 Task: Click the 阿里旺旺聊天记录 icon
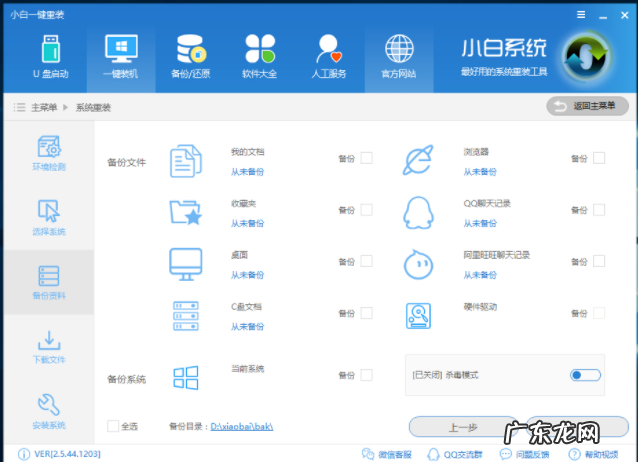(x=418, y=265)
